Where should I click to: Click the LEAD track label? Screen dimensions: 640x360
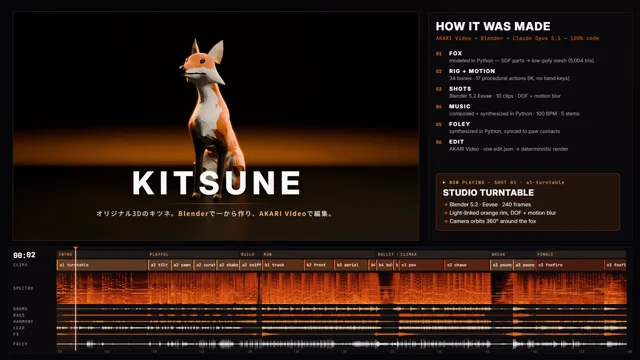click(x=19, y=328)
